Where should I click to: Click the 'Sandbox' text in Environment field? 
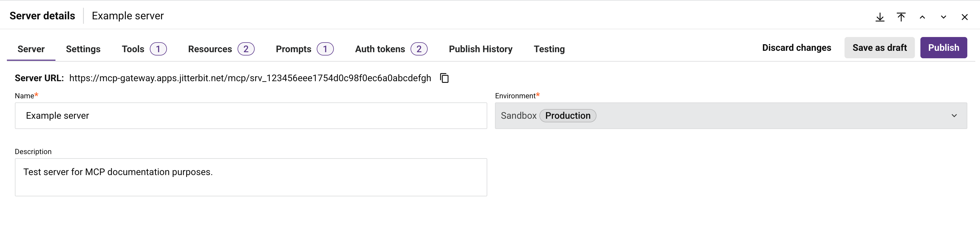pos(518,116)
